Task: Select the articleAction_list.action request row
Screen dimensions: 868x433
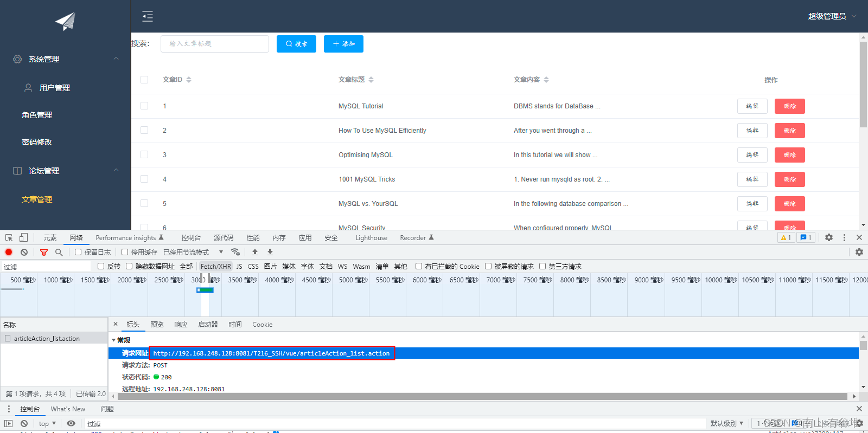Action: click(x=54, y=338)
